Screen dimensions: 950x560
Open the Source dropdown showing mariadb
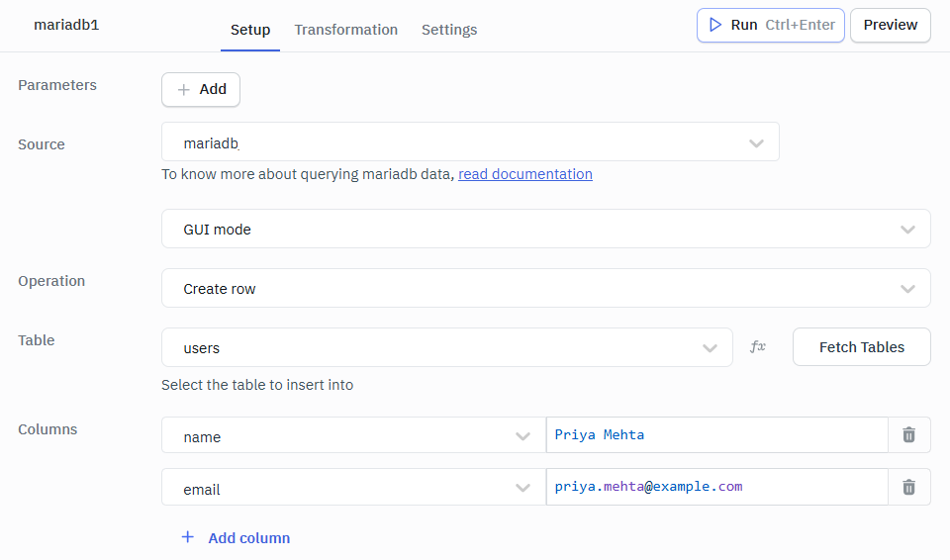pos(470,141)
